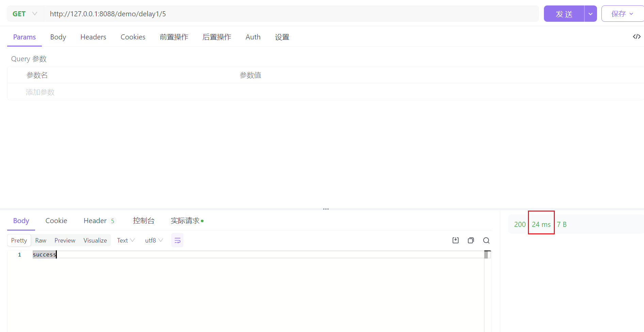
Task: Click the 参数名 column header
Action: (37, 75)
